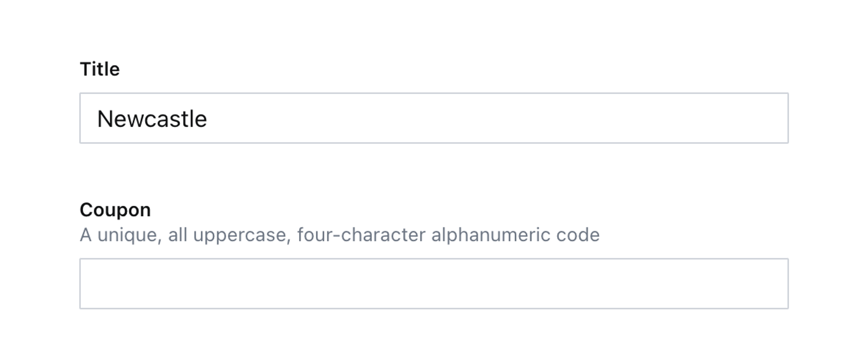Click the Title field label

(x=100, y=69)
